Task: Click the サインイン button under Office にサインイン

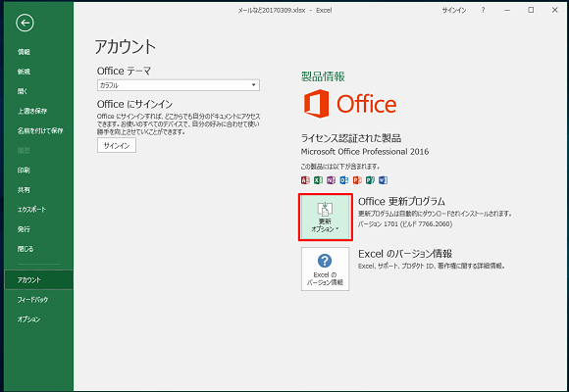Action: pyautogui.click(x=117, y=145)
